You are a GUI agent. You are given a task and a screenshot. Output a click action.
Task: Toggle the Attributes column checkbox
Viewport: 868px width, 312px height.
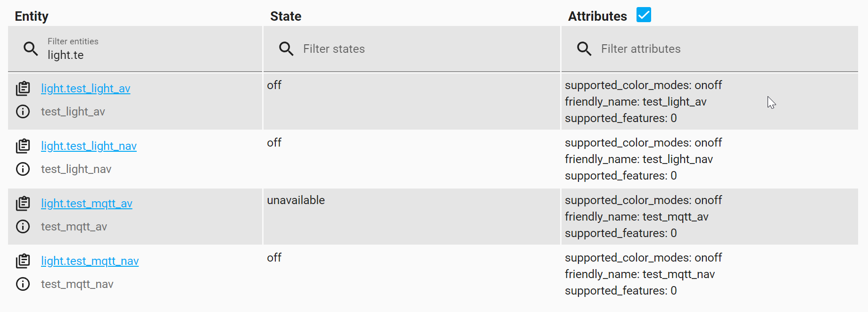click(x=644, y=15)
